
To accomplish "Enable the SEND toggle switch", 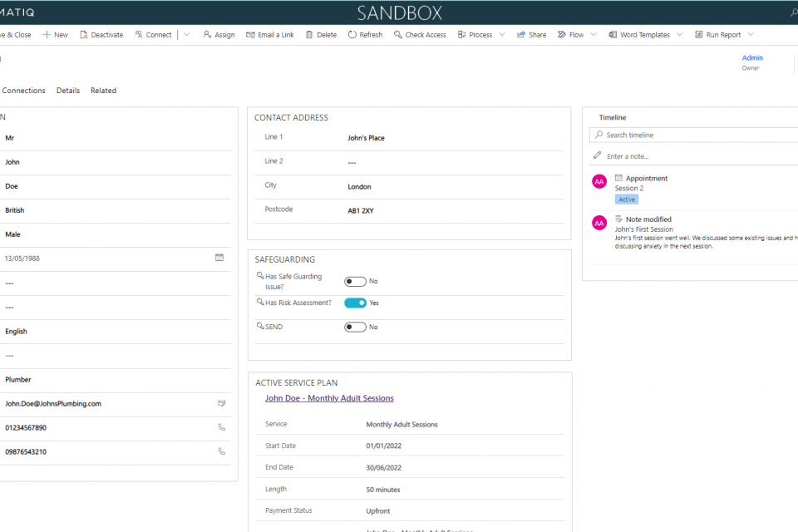I will pos(355,327).
